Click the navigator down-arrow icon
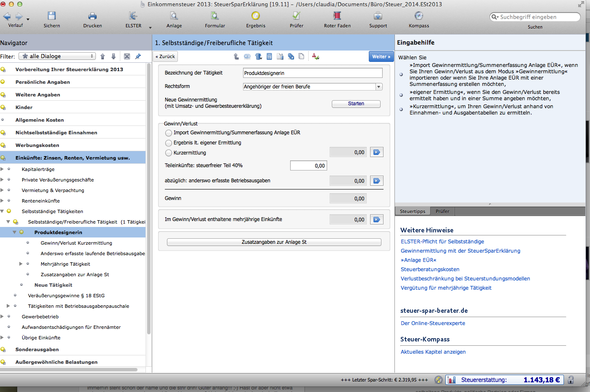The image size is (590, 392). (113, 56)
